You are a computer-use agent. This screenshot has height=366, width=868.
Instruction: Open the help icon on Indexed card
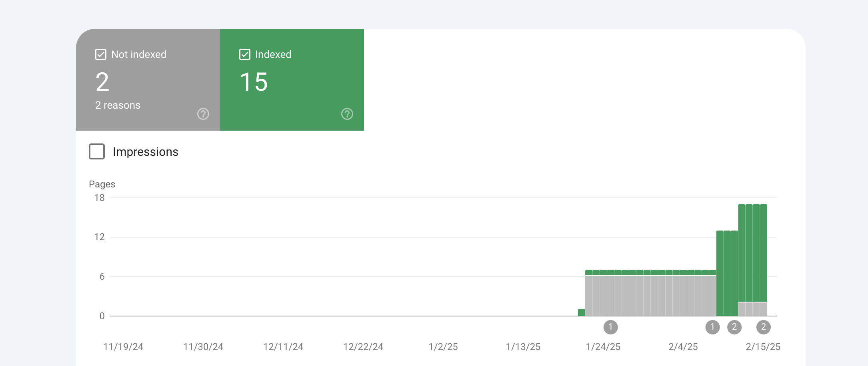tap(347, 114)
